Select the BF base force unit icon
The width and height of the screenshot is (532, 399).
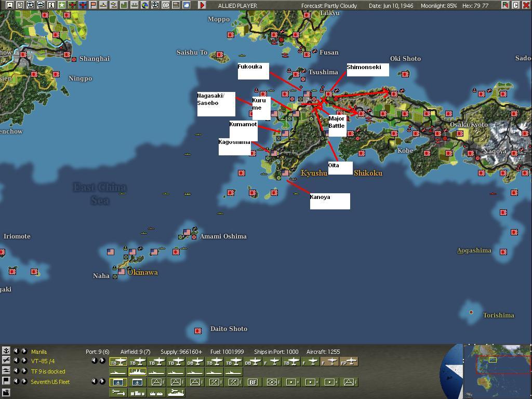(x=253, y=382)
